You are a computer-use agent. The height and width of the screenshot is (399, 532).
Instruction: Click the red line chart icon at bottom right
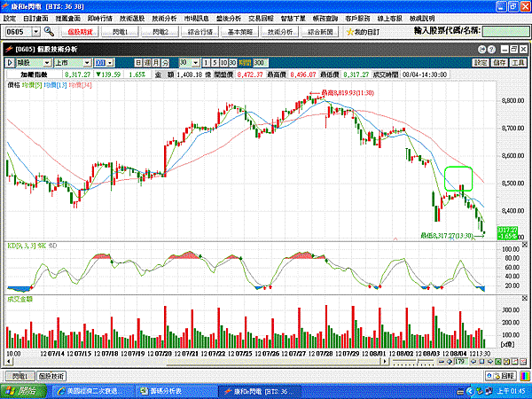pyautogui.click(x=514, y=362)
